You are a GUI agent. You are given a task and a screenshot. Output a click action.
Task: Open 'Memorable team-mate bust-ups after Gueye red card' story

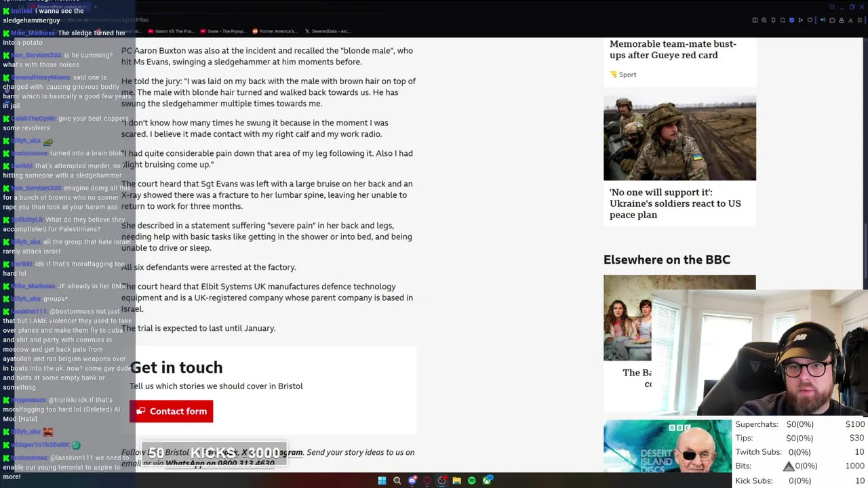click(x=673, y=49)
